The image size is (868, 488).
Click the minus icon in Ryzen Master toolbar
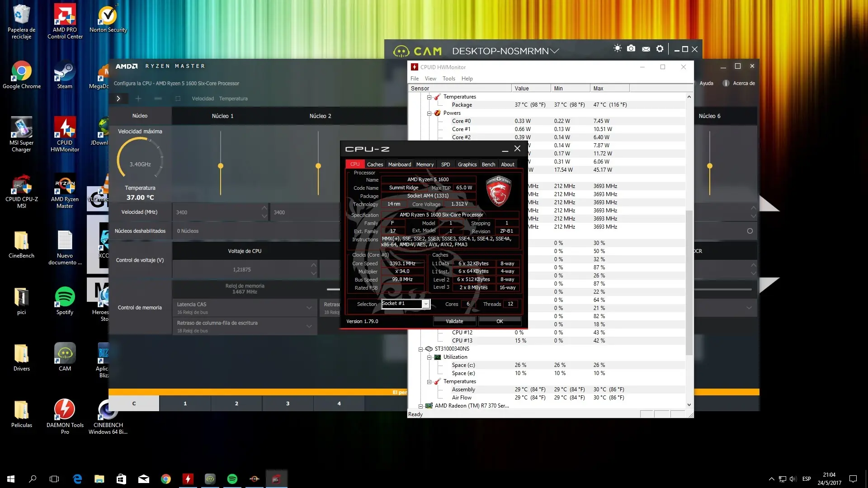(x=158, y=99)
